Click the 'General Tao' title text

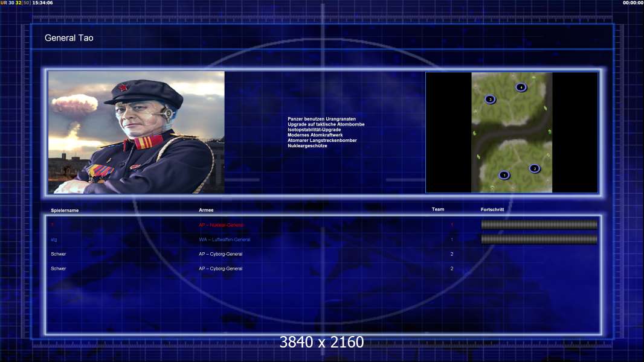[69, 38]
